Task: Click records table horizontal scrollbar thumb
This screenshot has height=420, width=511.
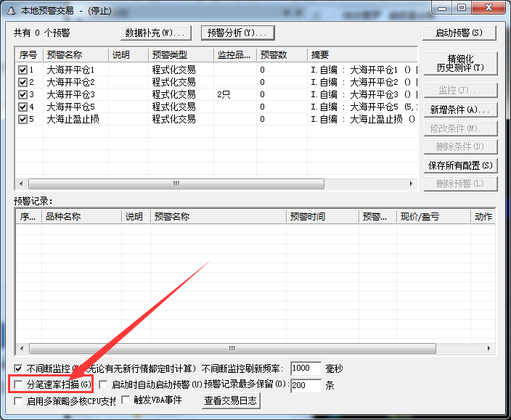Action: point(232,348)
